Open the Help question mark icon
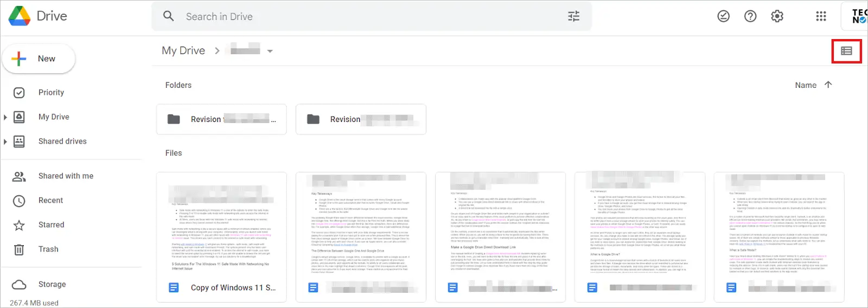The height and width of the screenshot is (308, 868). coord(750,16)
